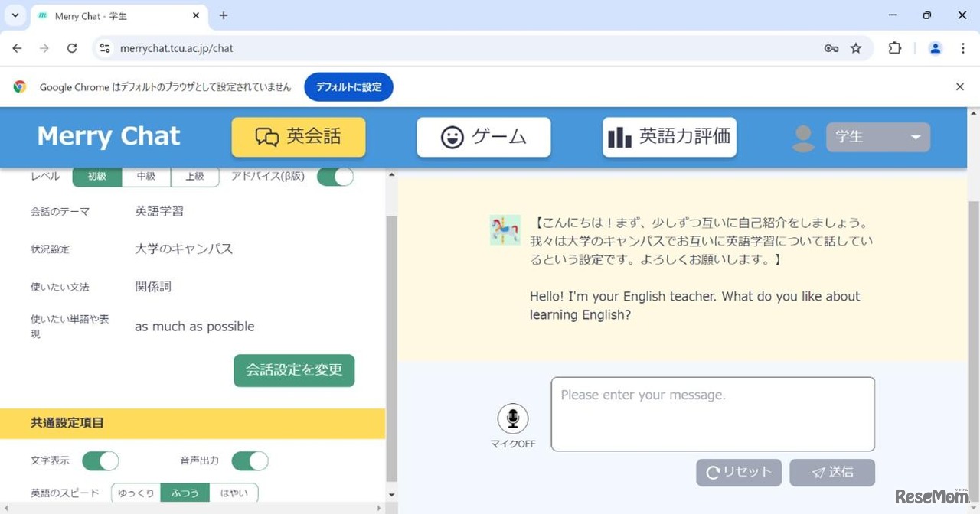Open Chrome profile avatar

[935, 48]
